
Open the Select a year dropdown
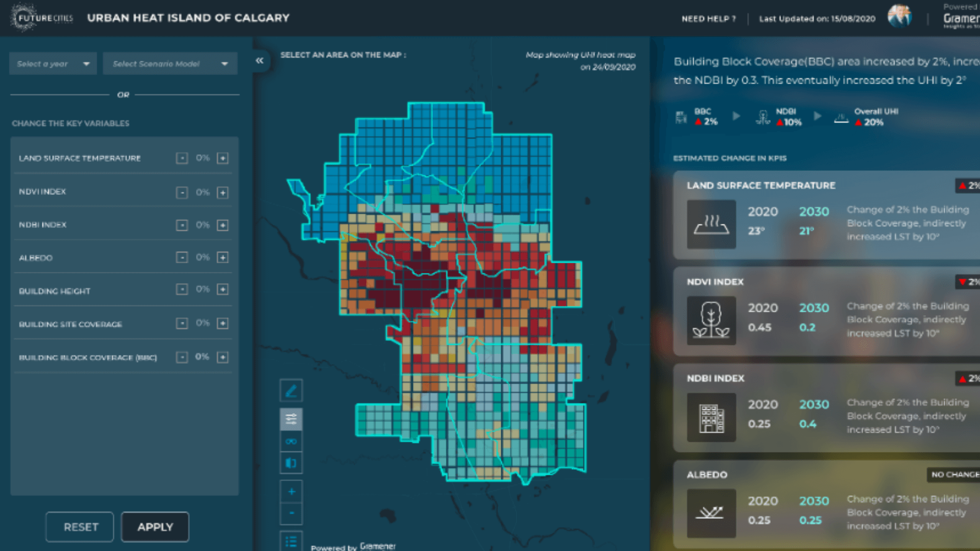pyautogui.click(x=52, y=63)
